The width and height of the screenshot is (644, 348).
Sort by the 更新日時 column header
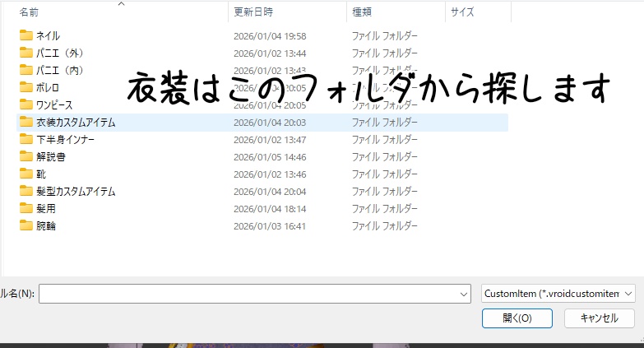point(253,12)
